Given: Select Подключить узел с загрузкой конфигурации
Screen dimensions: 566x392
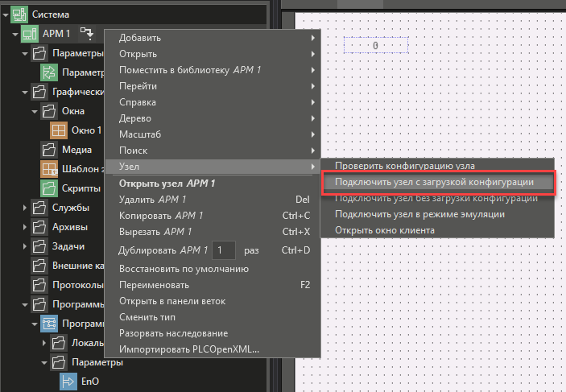Looking at the screenshot, I should click(x=437, y=182).
